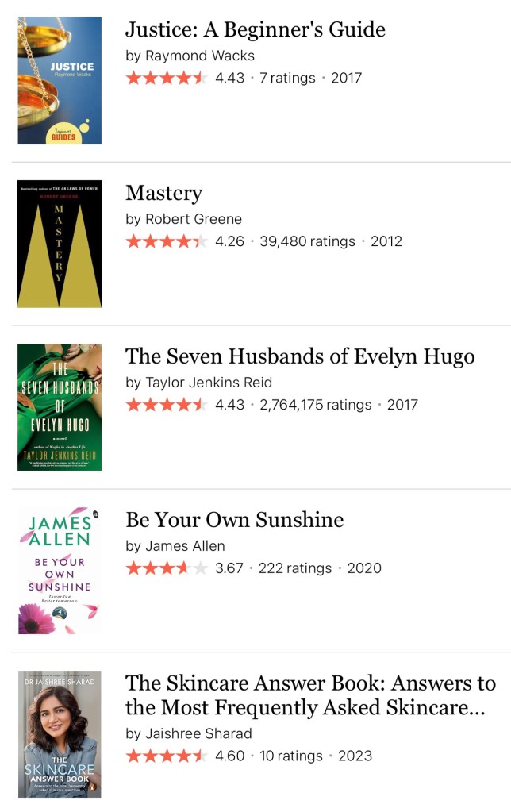
Task: Open author Jaishree Sharad
Action: coord(198,733)
